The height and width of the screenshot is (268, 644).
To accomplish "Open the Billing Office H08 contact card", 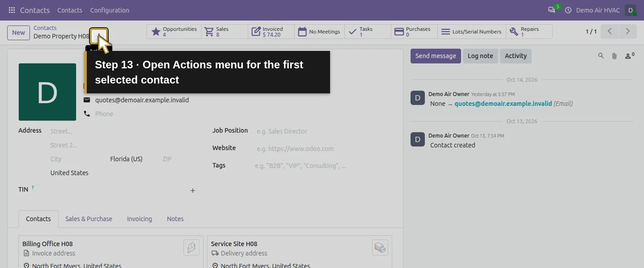I will [x=111, y=252].
